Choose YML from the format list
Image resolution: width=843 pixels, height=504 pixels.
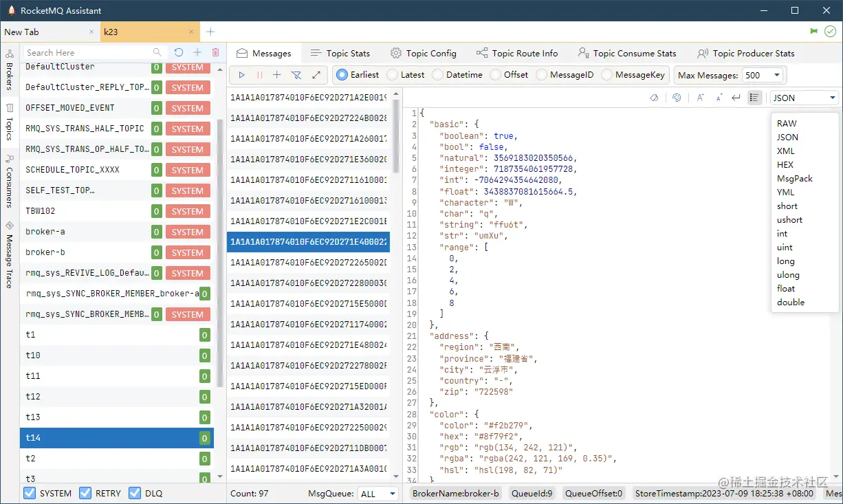click(x=805, y=193)
